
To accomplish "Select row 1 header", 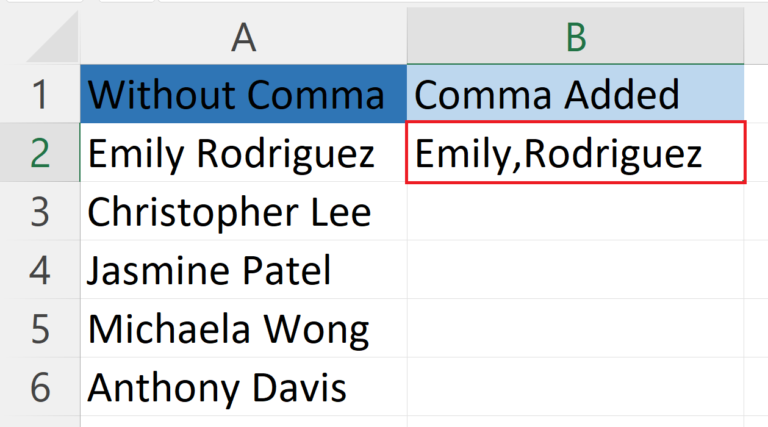I will 40,94.
